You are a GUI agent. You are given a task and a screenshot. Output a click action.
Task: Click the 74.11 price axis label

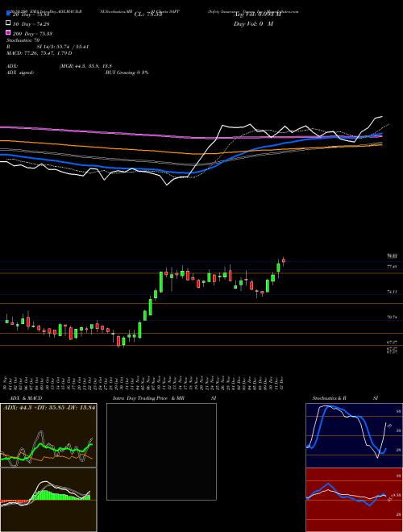tap(393, 292)
